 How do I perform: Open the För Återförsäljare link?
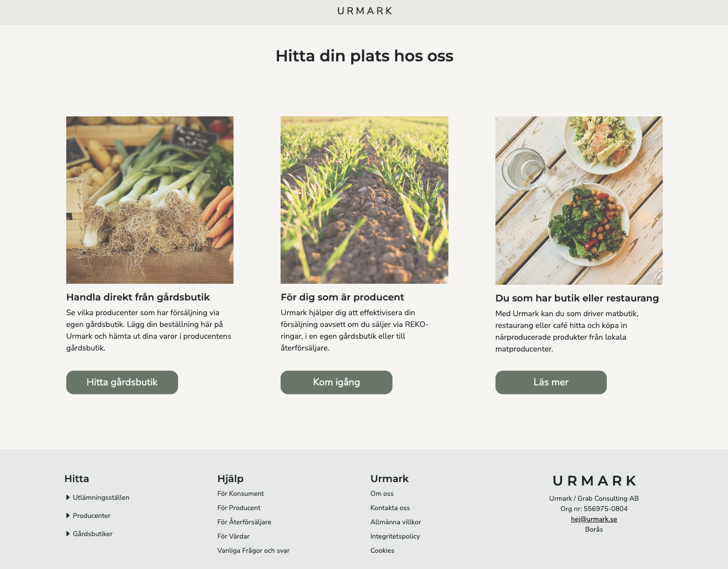[244, 522]
